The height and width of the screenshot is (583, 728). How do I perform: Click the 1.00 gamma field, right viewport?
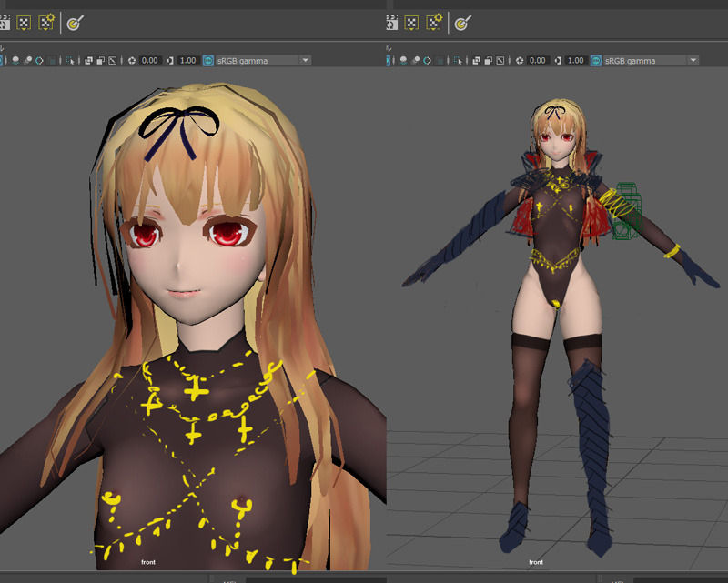click(x=576, y=60)
